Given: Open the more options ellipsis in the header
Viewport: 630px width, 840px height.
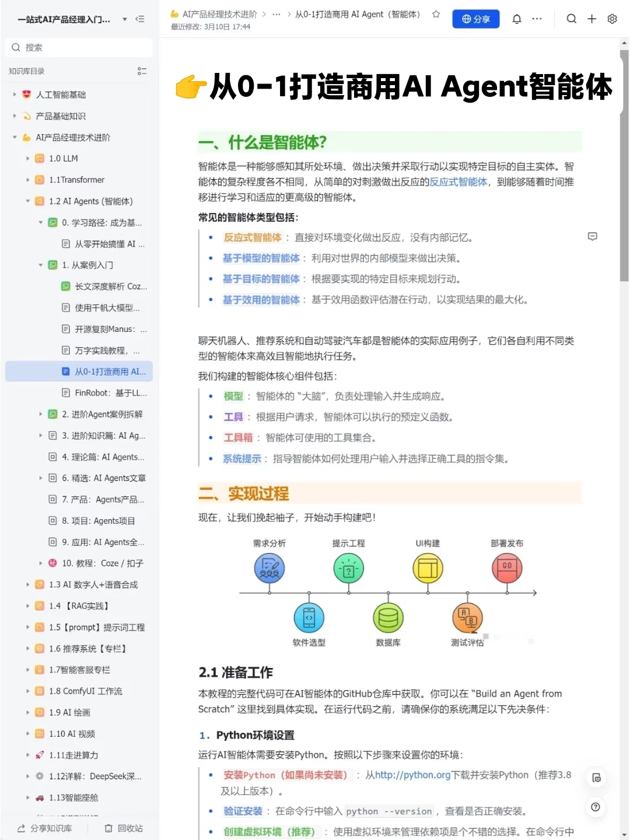Looking at the screenshot, I should (537, 19).
